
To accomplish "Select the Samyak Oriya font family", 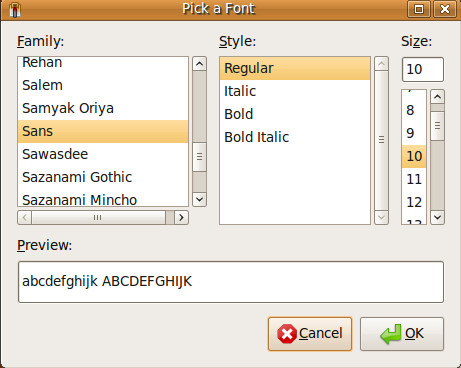I will 103,108.
